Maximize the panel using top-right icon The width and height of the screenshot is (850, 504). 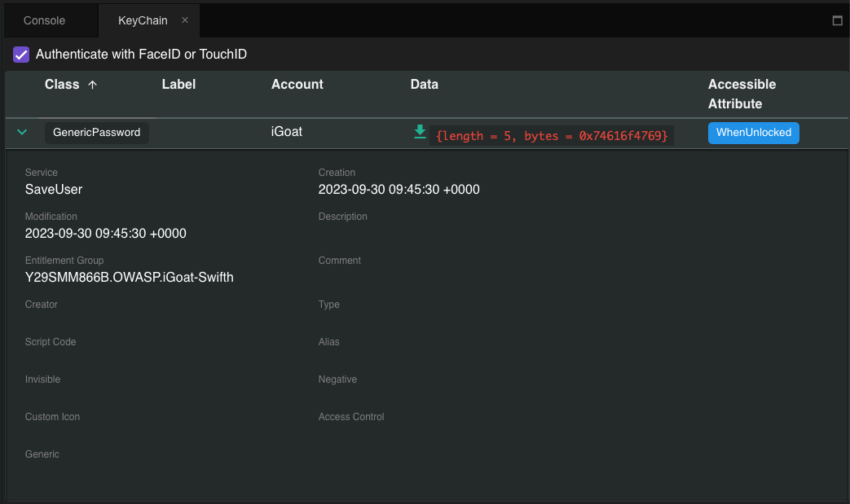(837, 21)
